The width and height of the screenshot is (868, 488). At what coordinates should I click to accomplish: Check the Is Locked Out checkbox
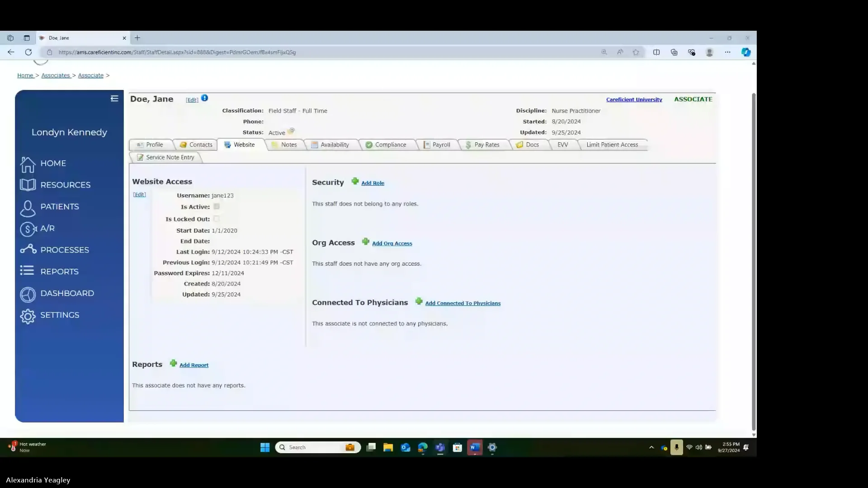(x=217, y=218)
